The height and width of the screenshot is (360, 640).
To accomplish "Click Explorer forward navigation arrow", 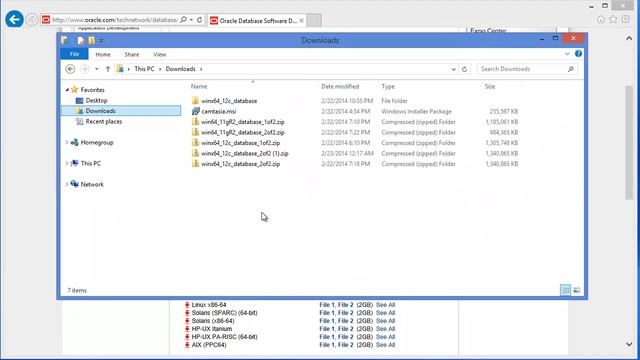I will click(84, 69).
